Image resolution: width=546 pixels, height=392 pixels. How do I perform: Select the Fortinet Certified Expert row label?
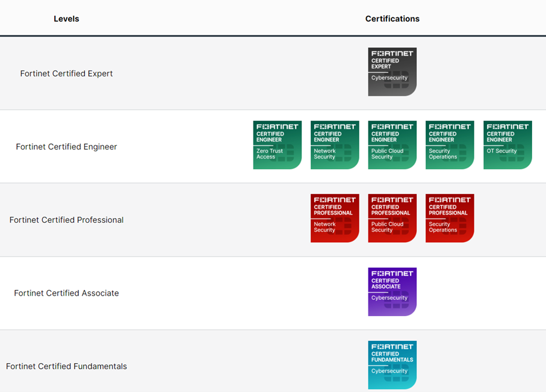[x=66, y=73]
